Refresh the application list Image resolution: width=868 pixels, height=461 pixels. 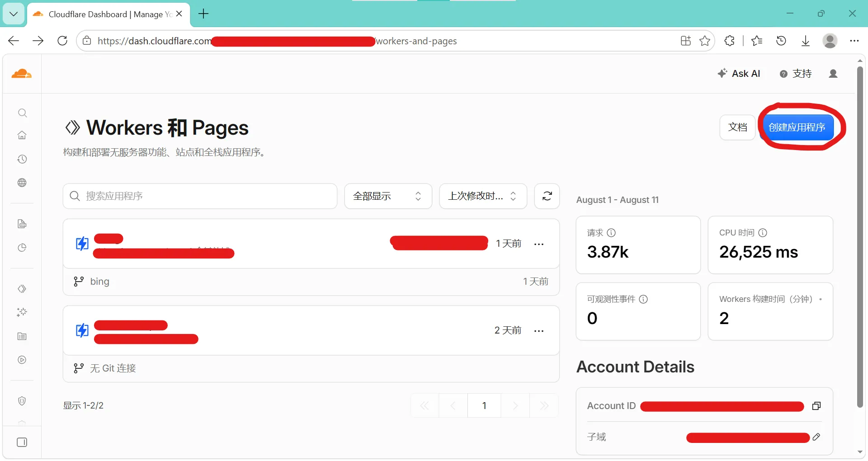point(547,196)
